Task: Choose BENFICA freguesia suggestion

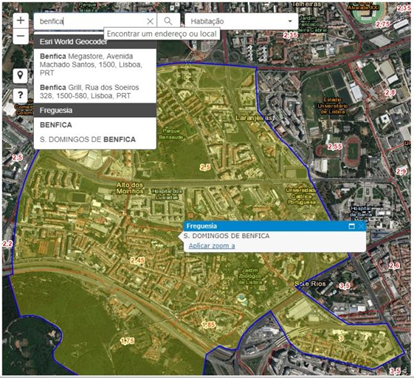Action: tap(95, 125)
